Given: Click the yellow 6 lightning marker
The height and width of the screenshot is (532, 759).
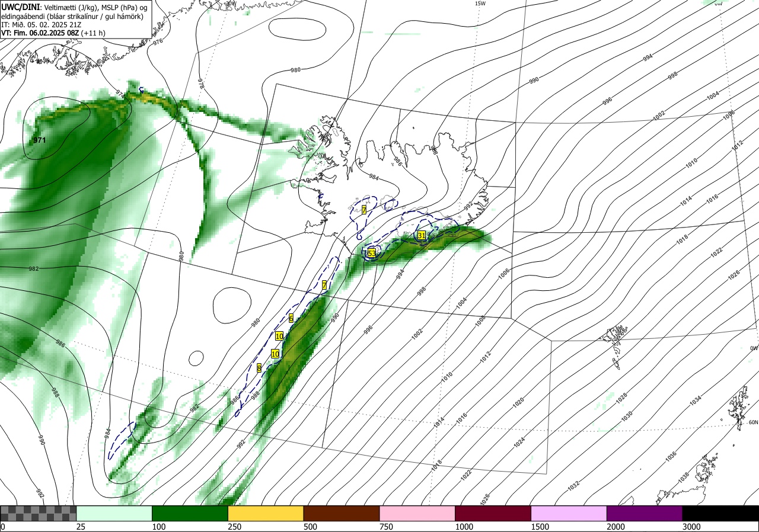Looking at the screenshot, I should click(x=291, y=318).
